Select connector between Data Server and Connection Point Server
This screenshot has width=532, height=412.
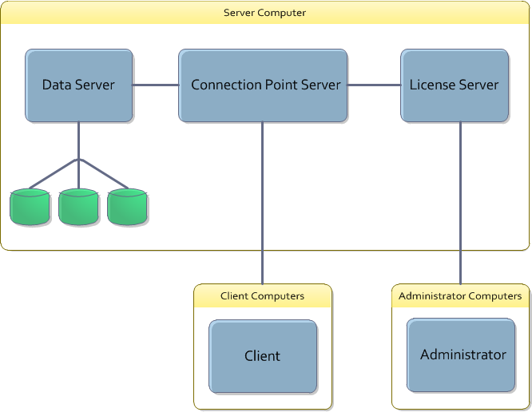pyautogui.click(x=156, y=85)
